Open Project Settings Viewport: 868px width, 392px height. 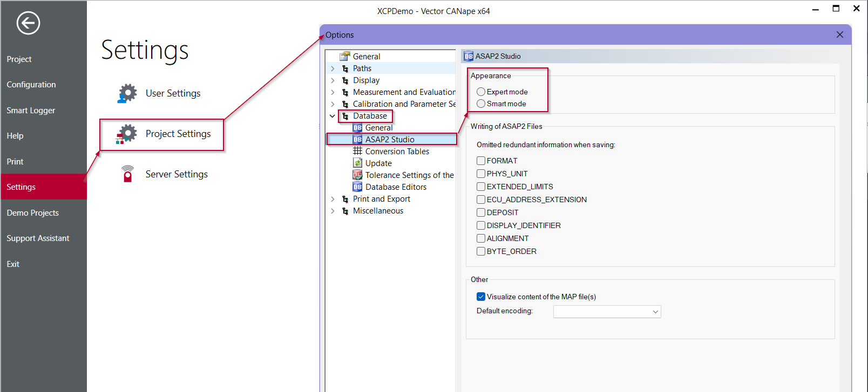(x=178, y=134)
